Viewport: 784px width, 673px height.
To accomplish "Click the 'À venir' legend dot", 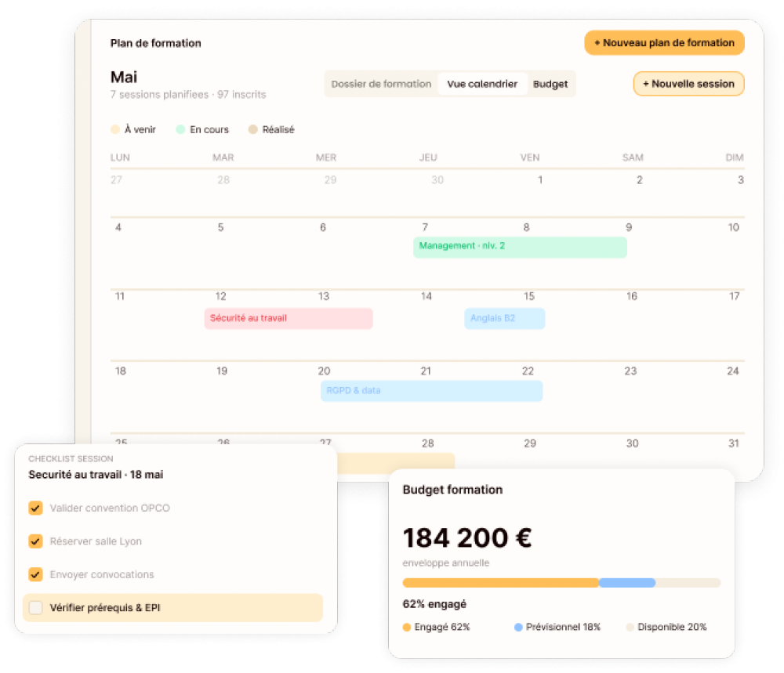I will tap(115, 129).
